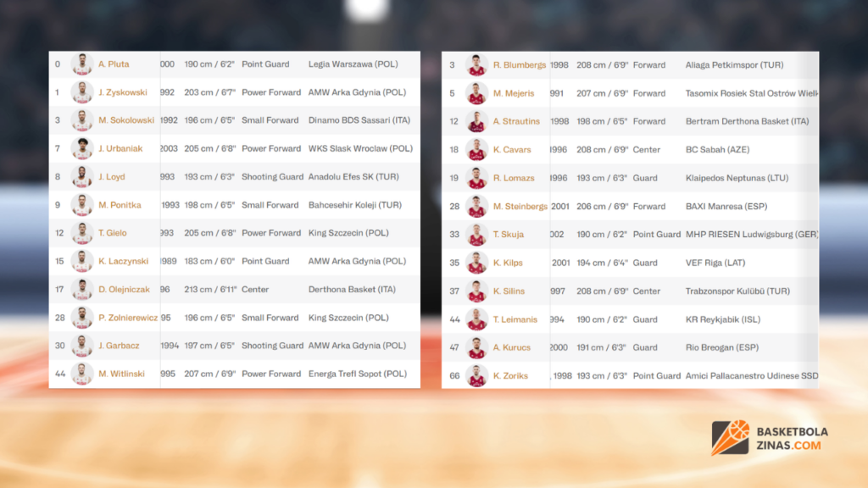Click K. Zoriks' player headshot
Viewport: 868px width, 488px height.
click(x=477, y=375)
